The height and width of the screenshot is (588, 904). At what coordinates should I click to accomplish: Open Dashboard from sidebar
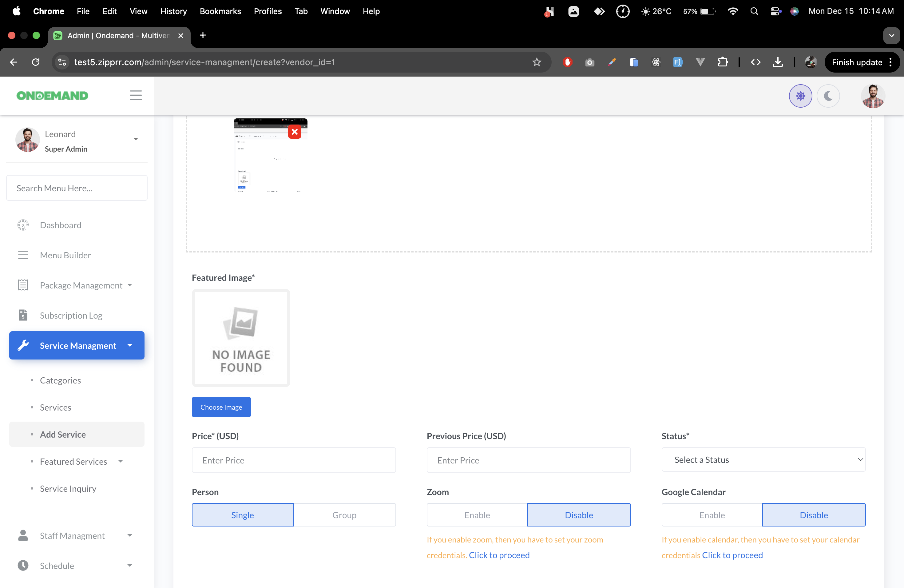[60, 225]
